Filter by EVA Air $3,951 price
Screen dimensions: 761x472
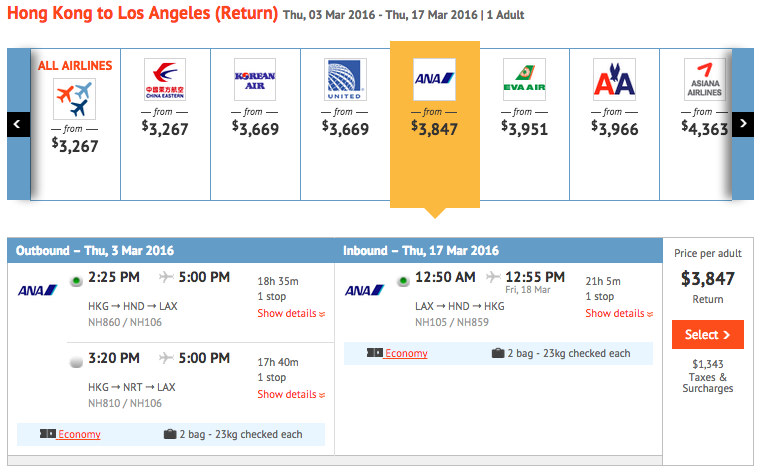(525, 129)
